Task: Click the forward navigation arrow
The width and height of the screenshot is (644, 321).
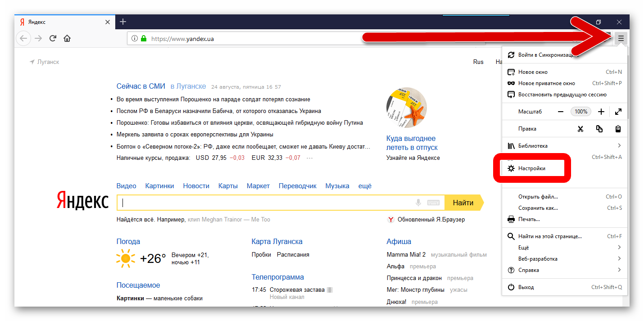Action: 38,38
